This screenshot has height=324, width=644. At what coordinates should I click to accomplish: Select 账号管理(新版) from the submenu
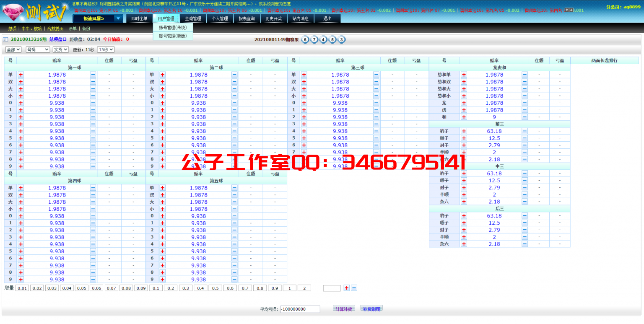point(173,36)
